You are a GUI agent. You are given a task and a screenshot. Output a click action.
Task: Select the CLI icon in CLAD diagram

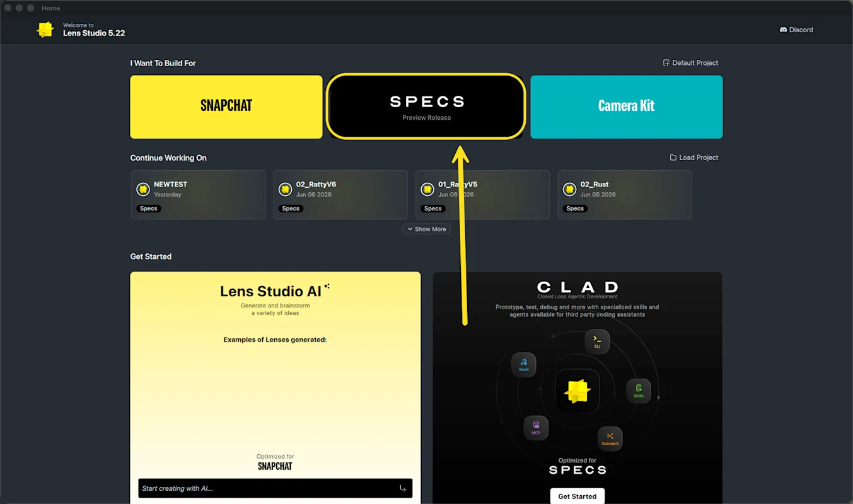tap(597, 341)
